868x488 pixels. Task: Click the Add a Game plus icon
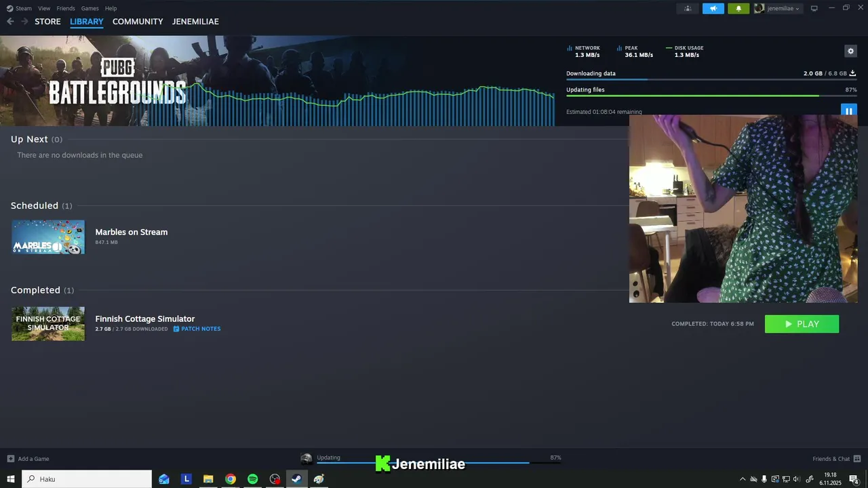click(x=10, y=459)
